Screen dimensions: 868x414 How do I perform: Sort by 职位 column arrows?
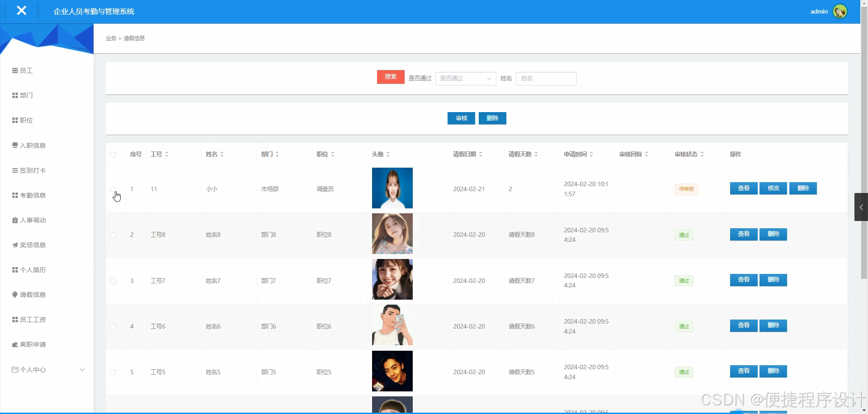point(333,154)
